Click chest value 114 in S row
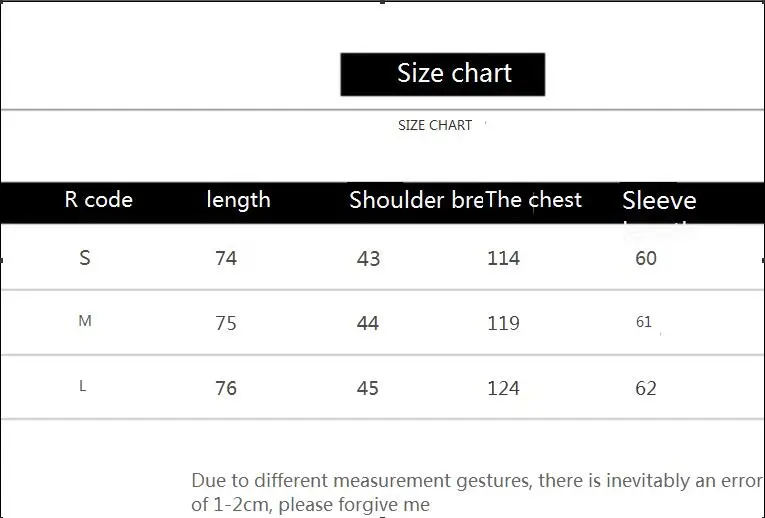 click(503, 258)
